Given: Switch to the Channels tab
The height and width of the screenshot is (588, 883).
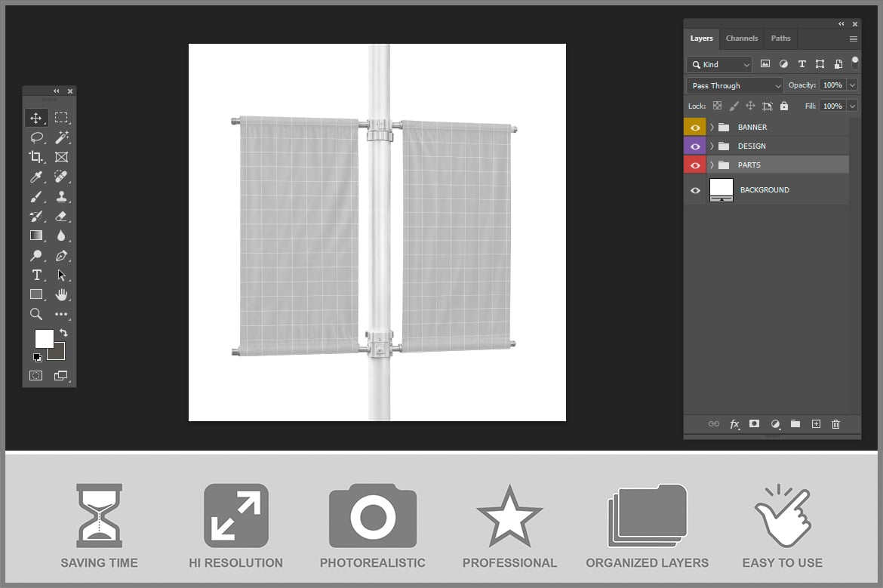Looking at the screenshot, I should click(x=742, y=38).
